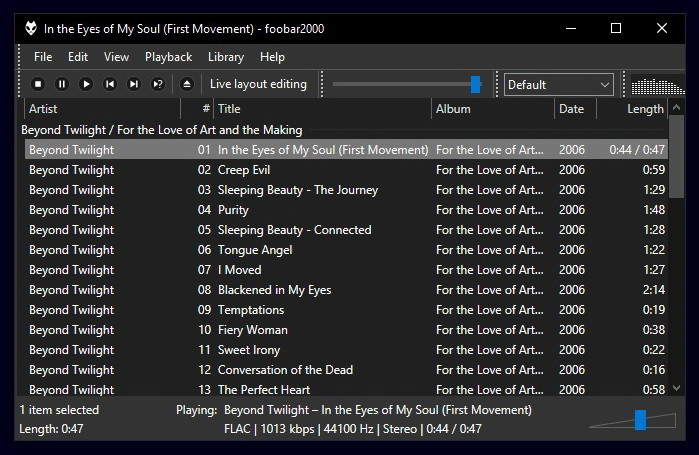Open the Library menu
Viewport: 699px width, 455px height.
pos(225,57)
